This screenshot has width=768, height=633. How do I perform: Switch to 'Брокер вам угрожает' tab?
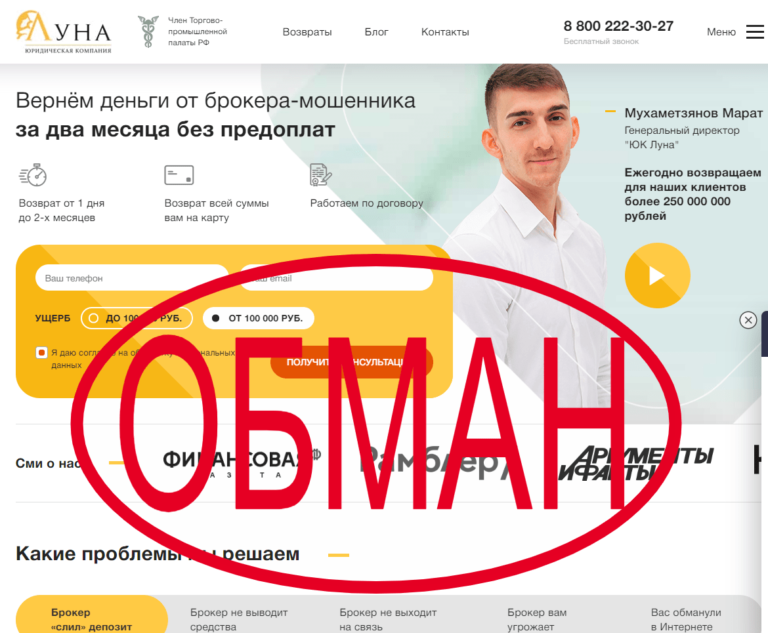point(537,619)
